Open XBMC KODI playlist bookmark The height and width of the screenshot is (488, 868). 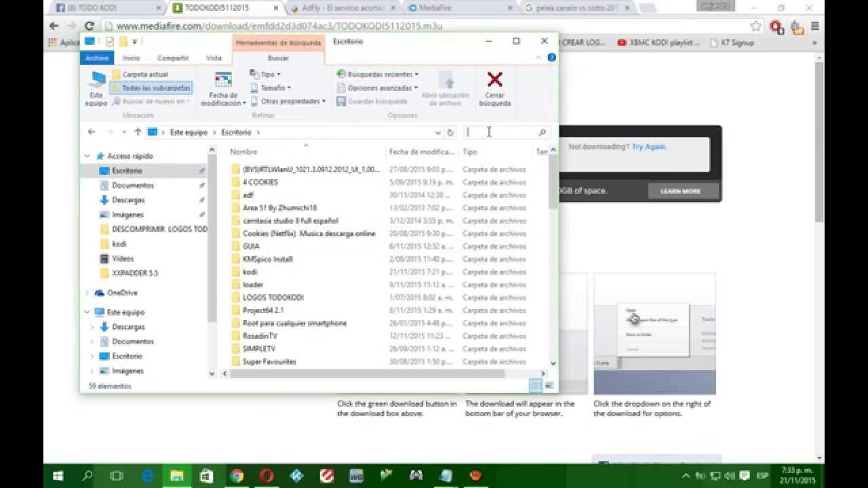pos(658,42)
